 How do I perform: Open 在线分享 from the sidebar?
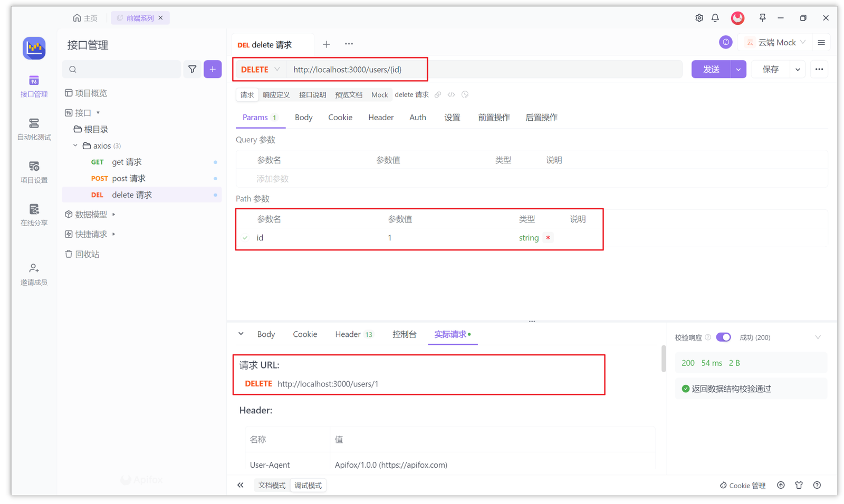pos(34,215)
